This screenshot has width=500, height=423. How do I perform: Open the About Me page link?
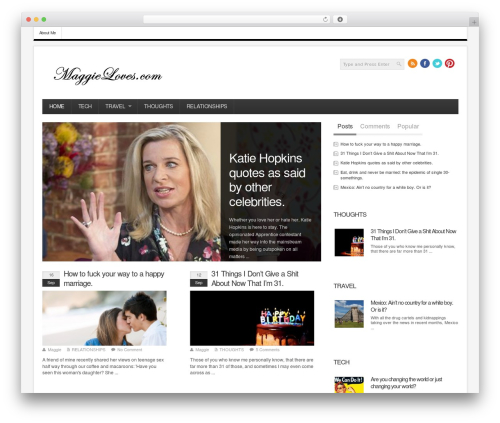47,33
